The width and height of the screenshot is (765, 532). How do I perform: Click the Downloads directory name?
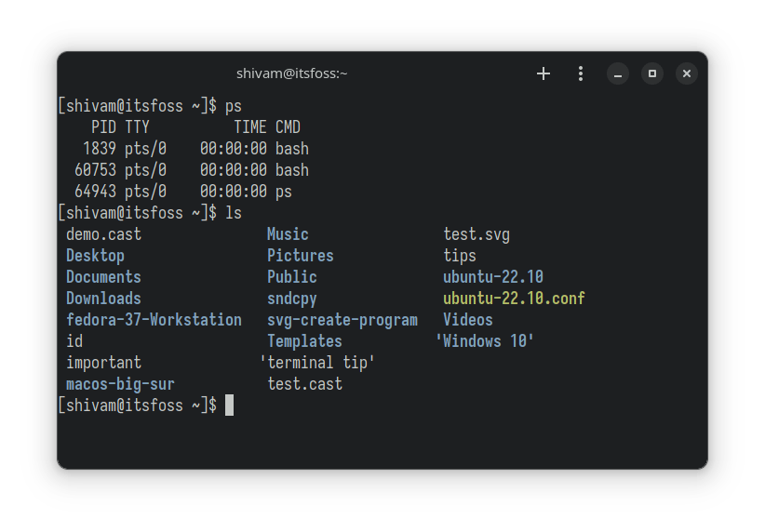point(103,299)
